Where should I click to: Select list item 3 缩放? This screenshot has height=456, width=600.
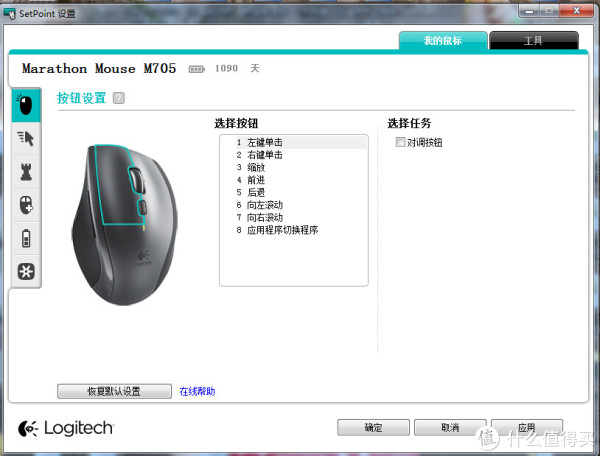pos(257,167)
